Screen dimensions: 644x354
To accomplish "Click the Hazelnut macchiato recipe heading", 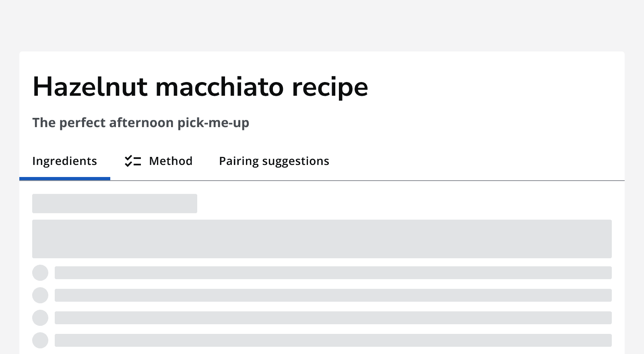I will (200, 86).
